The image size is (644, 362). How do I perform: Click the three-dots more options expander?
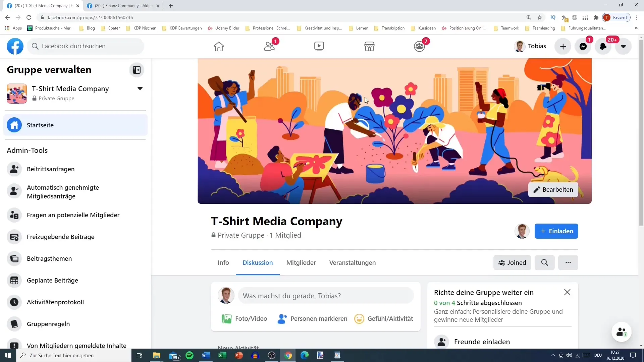pyautogui.click(x=569, y=262)
